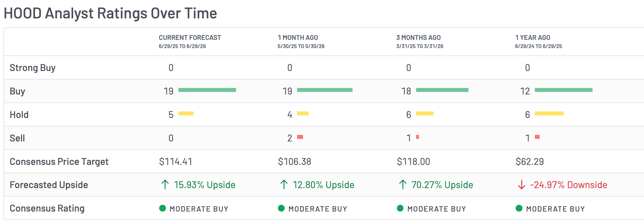The height and width of the screenshot is (224, 644).
Task: Click the yellow Hold bar beside 5
Action: click(x=186, y=113)
